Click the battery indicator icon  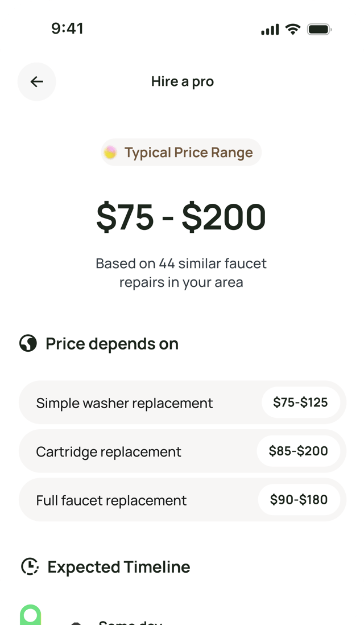click(x=320, y=29)
